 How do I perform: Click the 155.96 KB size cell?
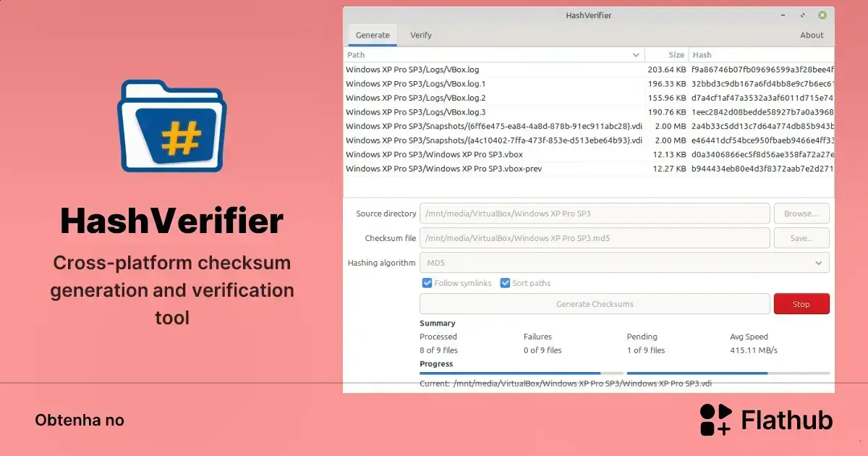[x=667, y=98]
